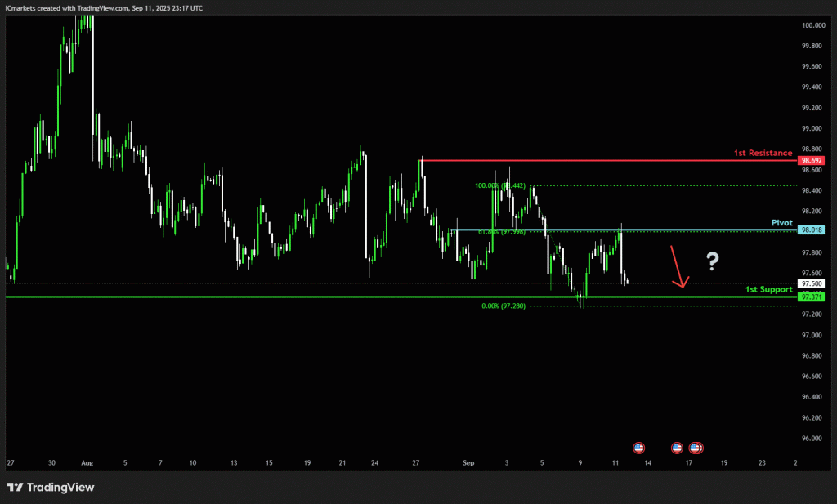The width and height of the screenshot is (837, 504).
Task: Open the first US flag event icon nearest date 14
Action: tap(638, 448)
